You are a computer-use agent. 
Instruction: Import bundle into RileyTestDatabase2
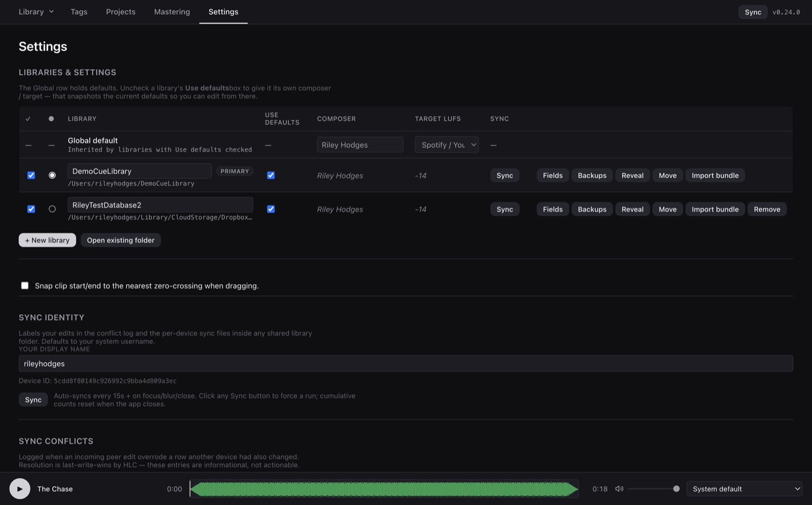715,209
